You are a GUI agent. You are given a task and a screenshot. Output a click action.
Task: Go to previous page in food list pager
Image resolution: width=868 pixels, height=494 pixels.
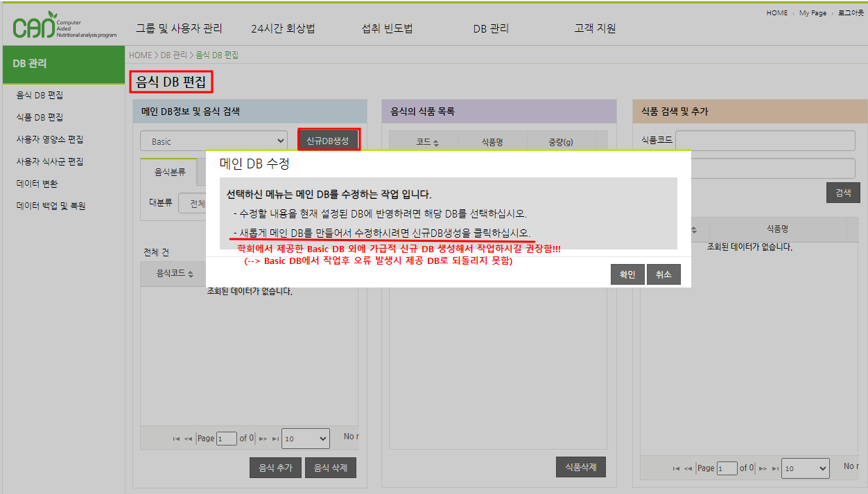coord(189,439)
